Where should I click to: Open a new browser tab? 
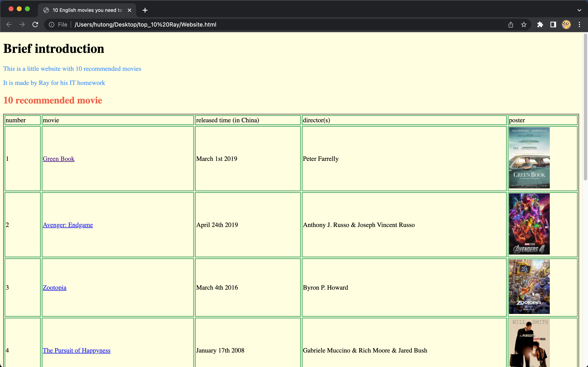[145, 10]
